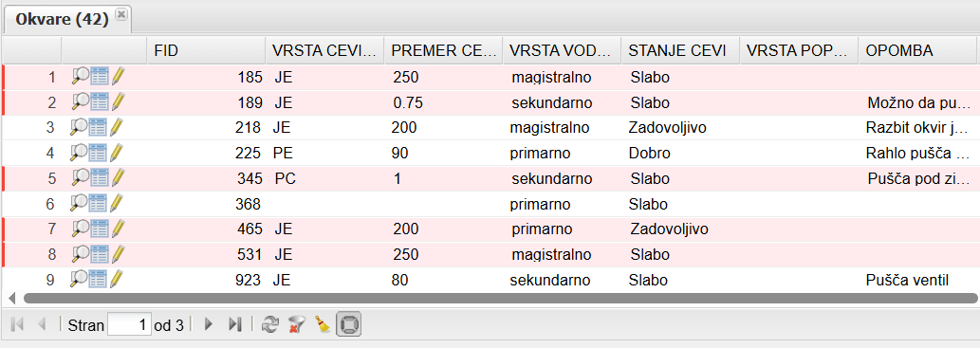Click the magnifier icon in row 9
Image resolution: width=980 pixels, height=348 pixels.
point(80,280)
